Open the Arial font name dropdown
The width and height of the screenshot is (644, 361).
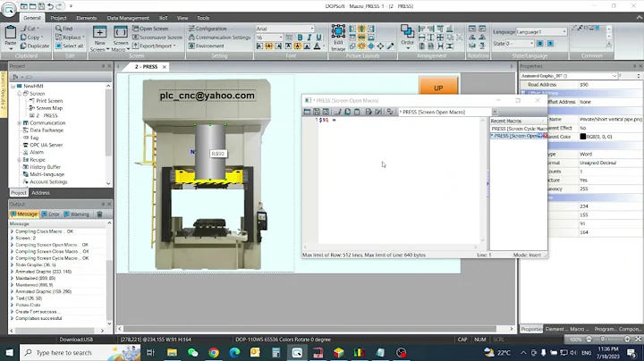pyautogui.click(x=312, y=29)
